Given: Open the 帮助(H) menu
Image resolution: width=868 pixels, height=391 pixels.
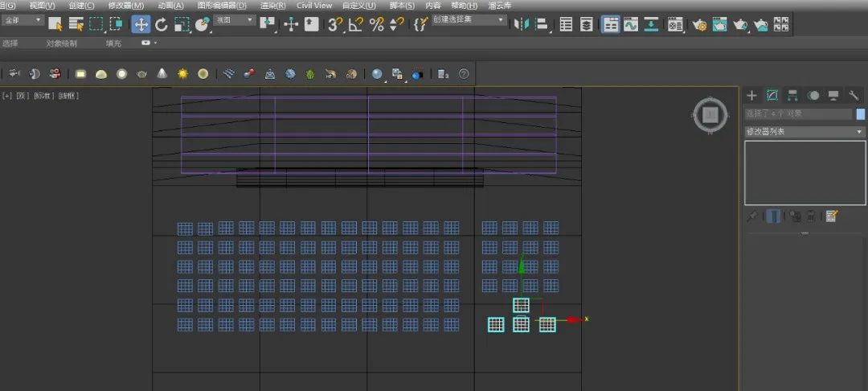Looking at the screenshot, I should click(464, 5).
